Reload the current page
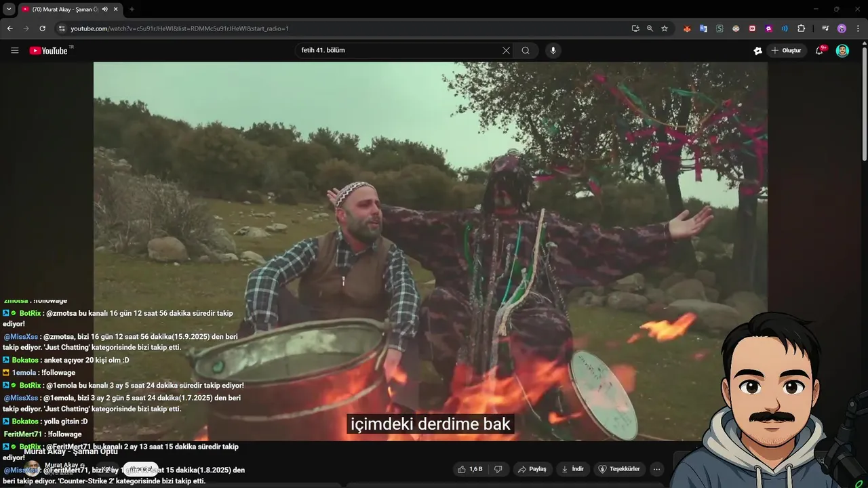Image resolution: width=868 pixels, height=488 pixels. click(43, 28)
